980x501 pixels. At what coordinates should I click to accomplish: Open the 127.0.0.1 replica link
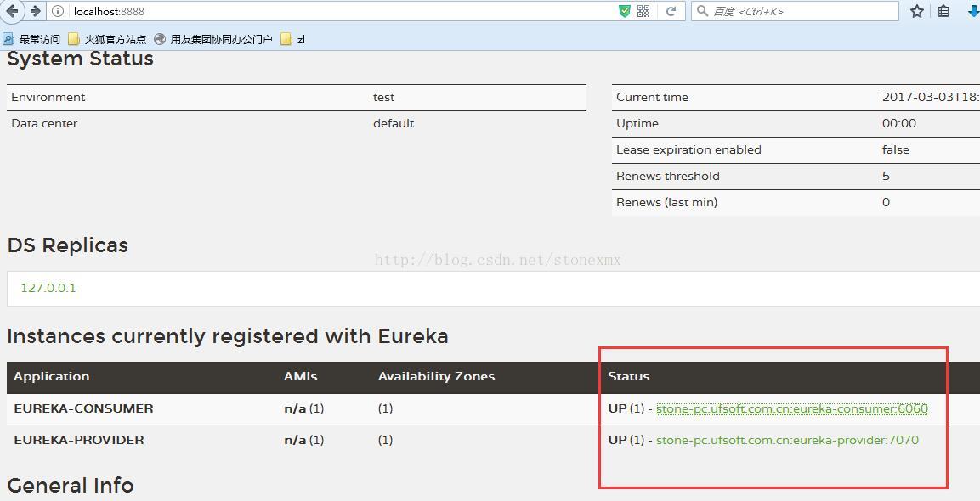[48, 288]
